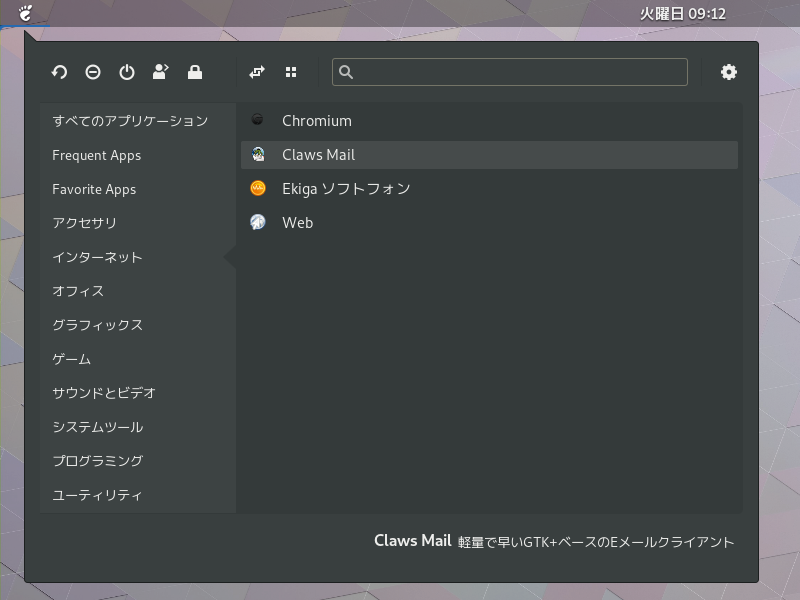Open menu settings with the gear icon
This screenshot has width=800, height=600.
tap(729, 72)
